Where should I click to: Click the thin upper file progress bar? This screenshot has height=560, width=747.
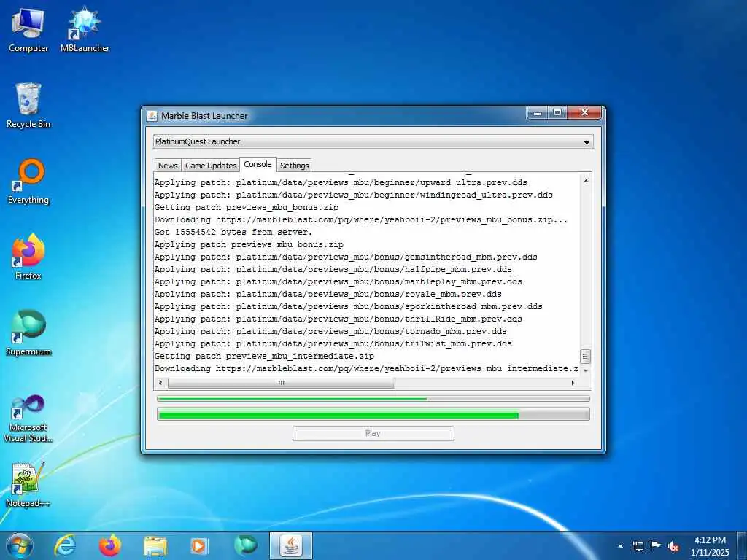coord(373,399)
